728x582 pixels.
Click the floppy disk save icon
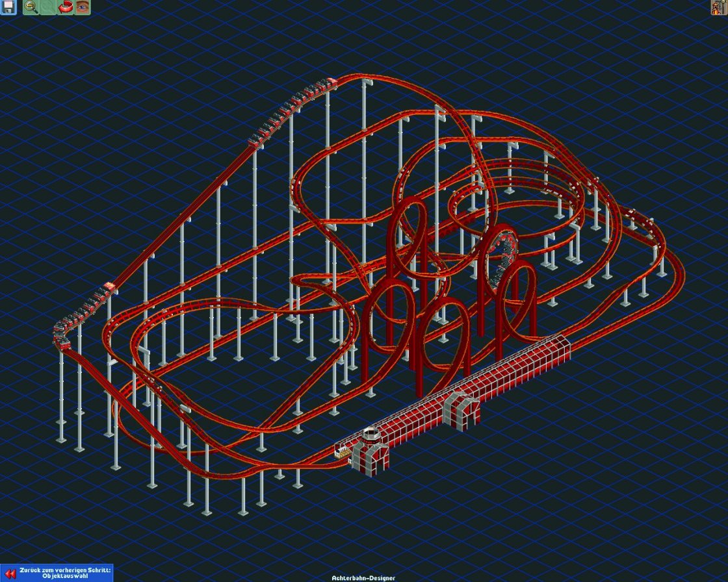[x=8, y=6]
